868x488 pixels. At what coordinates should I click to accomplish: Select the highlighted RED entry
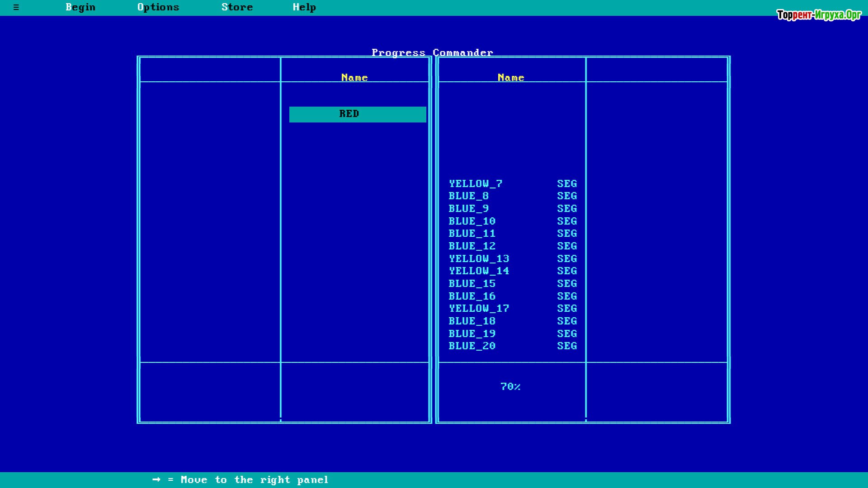357,114
